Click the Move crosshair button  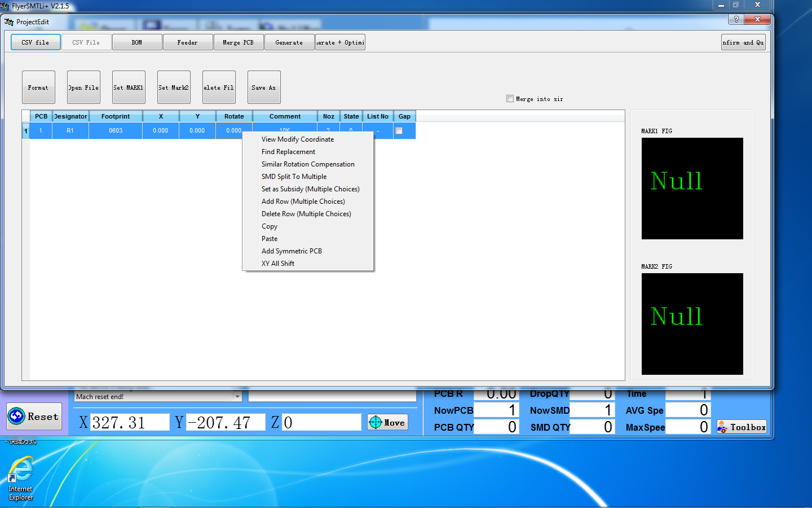pyautogui.click(x=387, y=422)
